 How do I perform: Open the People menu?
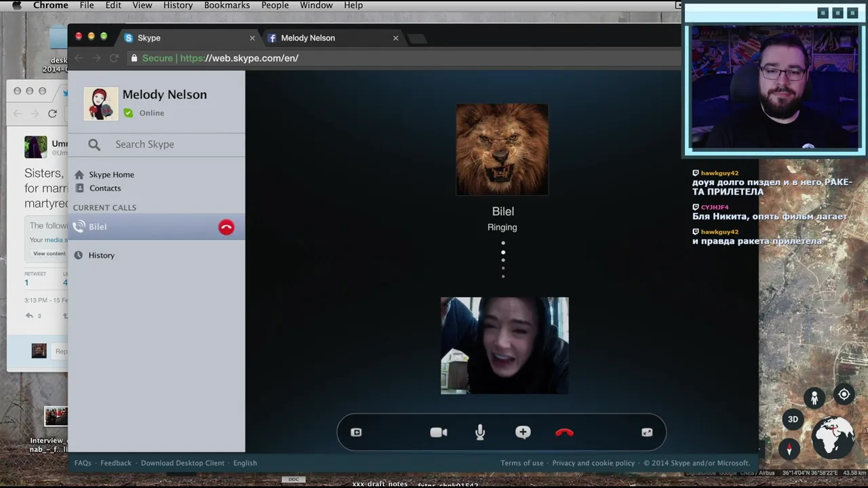[x=275, y=5]
